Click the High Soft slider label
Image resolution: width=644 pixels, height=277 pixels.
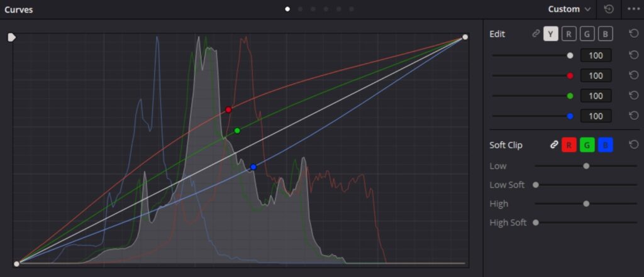(508, 222)
